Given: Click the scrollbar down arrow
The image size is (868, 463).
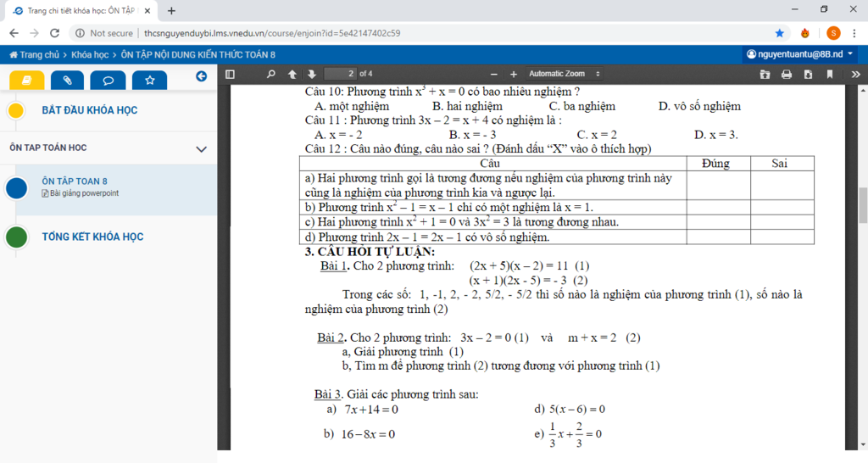Looking at the screenshot, I should [862, 444].
